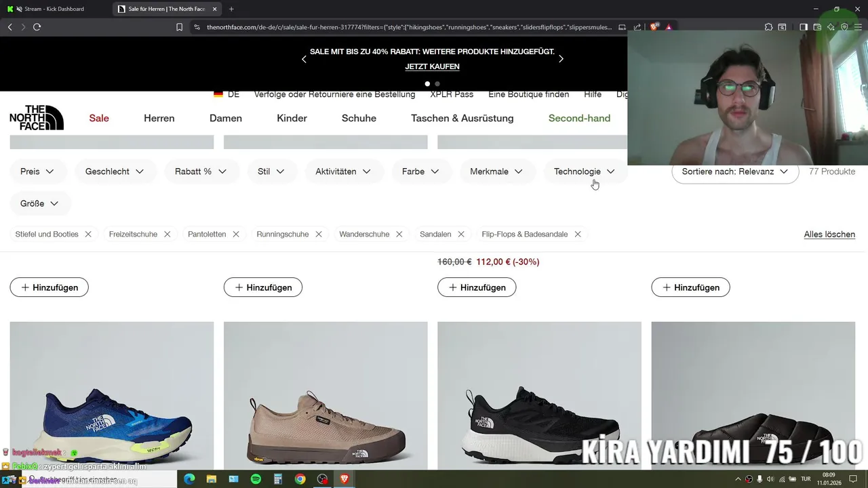Screen dimensions: 868x488
Task: Open the beige Vibram shoe product image
Action: [x=325, y=396]
